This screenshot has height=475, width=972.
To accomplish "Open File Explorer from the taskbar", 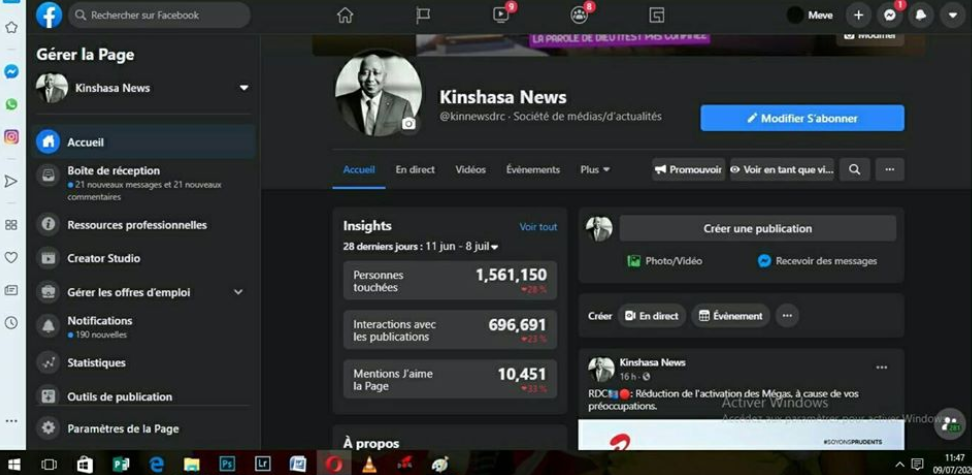I will (192, 464).
